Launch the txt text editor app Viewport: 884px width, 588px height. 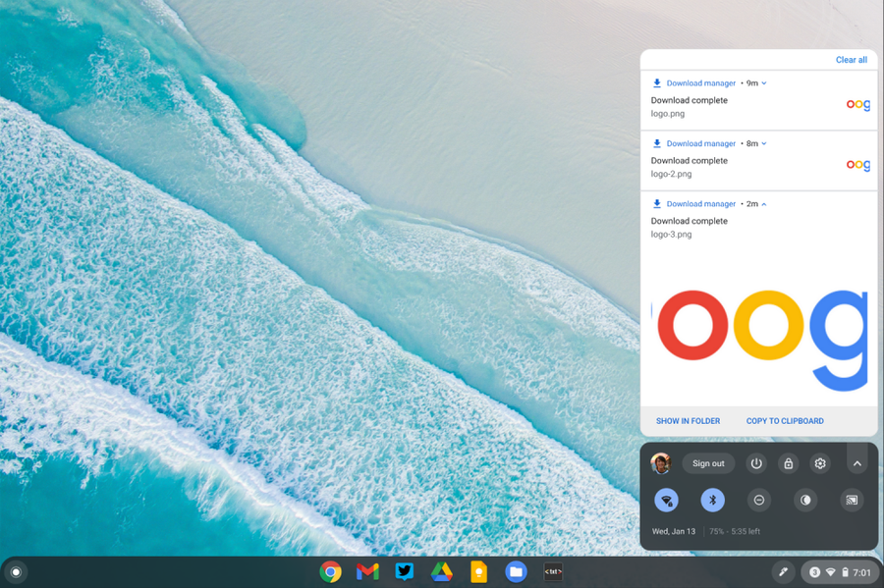point(553,571)
